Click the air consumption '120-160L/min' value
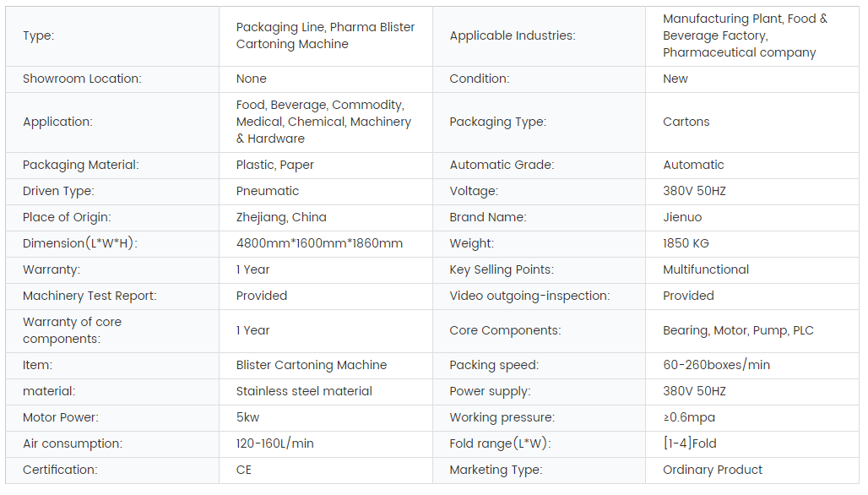 pyautogui.click(x=274, y=443)
